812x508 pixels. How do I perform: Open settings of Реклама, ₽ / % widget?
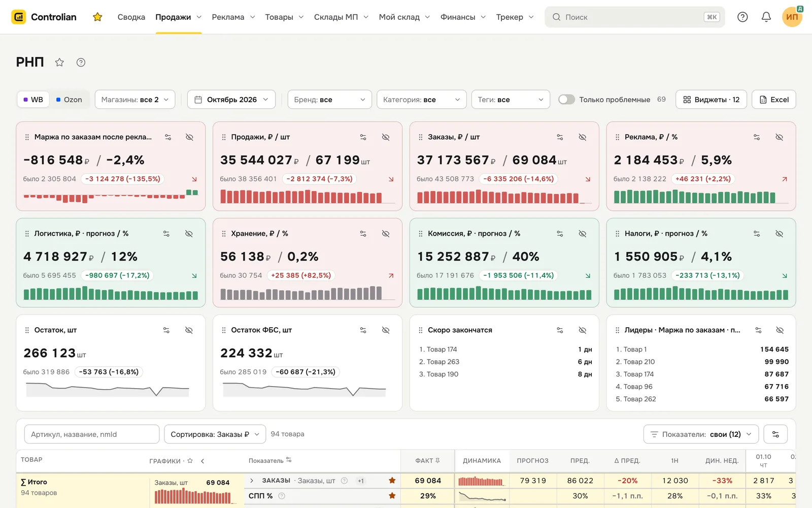point(757,137)
